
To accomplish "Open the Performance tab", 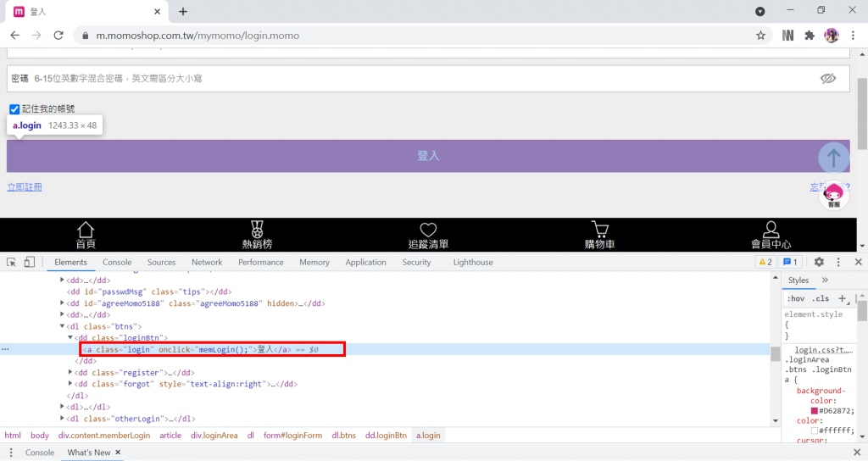I will click(261, 263).
